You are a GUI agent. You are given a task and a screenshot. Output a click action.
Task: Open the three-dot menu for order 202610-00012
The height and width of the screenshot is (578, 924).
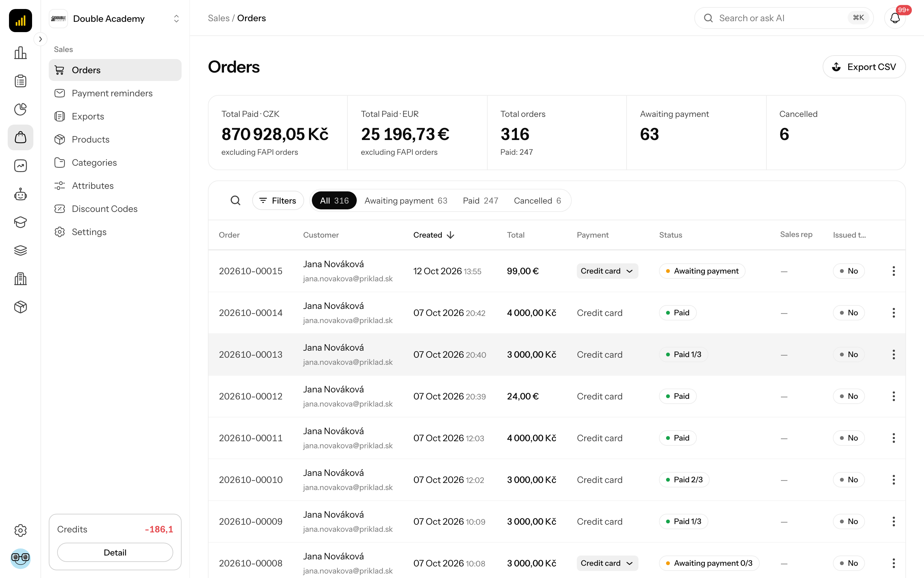click(x=894, y=397)
